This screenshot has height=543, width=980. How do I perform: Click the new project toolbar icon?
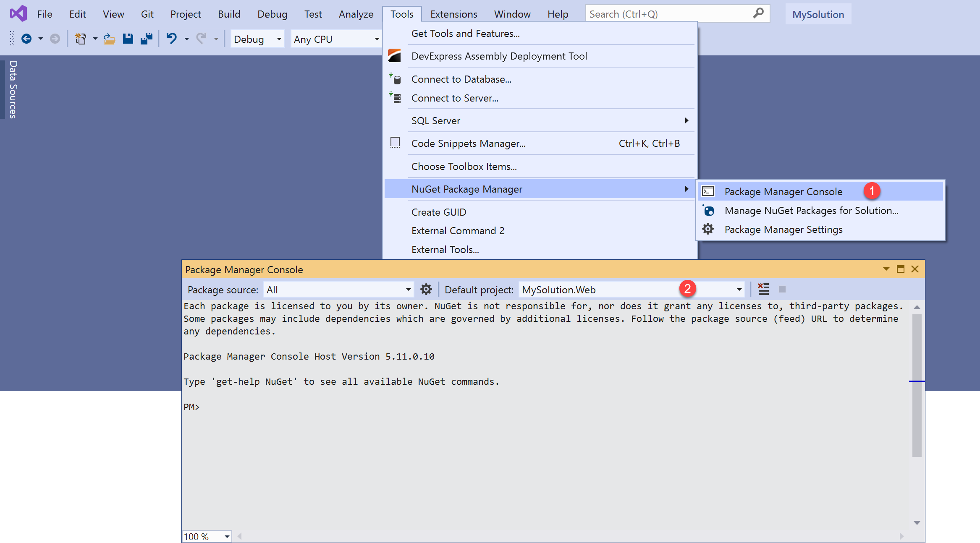80,39
